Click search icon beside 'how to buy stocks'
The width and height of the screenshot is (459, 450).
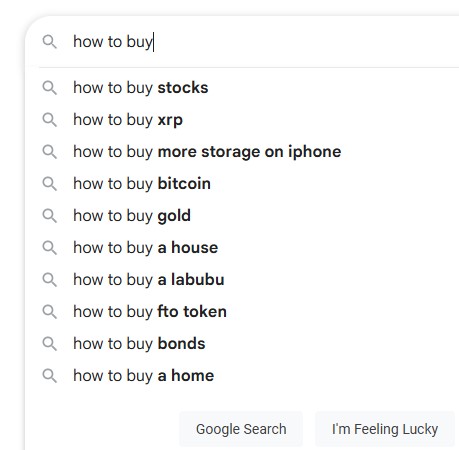tap(50, 88)
